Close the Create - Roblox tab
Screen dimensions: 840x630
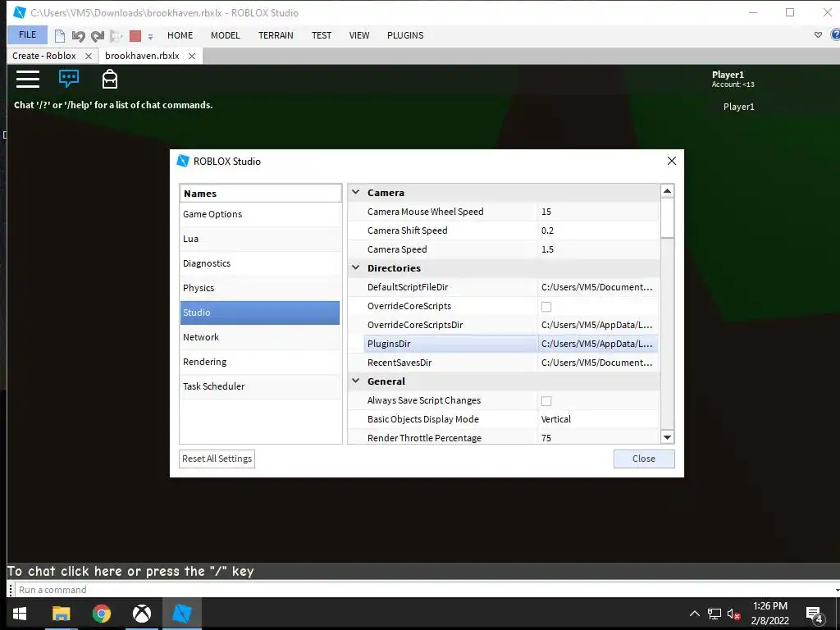(x=89, y=57)
